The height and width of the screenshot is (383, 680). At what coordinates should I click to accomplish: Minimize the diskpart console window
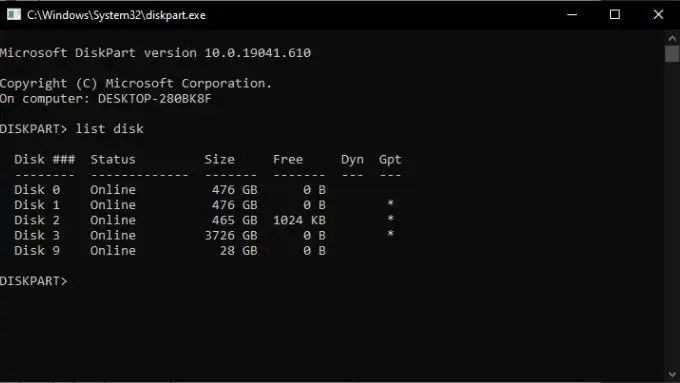[572, 15]
